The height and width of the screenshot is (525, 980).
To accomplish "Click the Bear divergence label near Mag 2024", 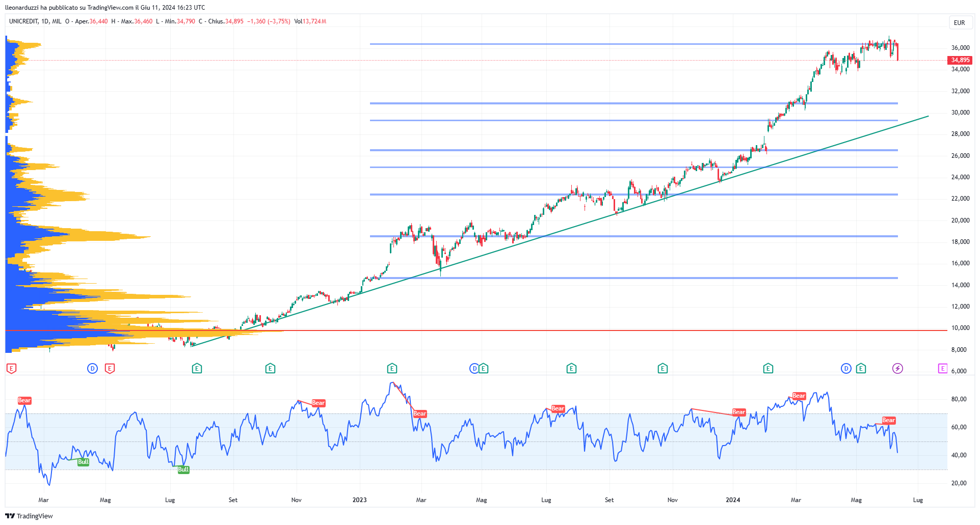I will click(888, 420).
